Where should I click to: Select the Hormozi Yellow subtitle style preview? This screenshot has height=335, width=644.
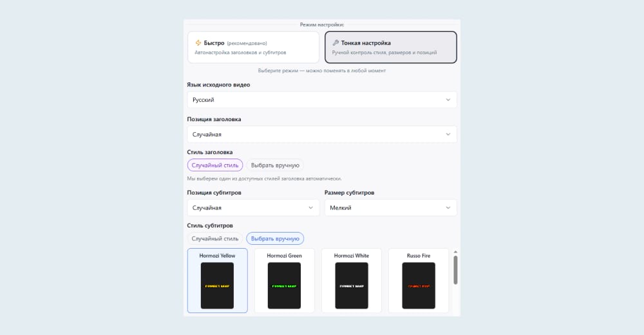click(x=217, y=285)
